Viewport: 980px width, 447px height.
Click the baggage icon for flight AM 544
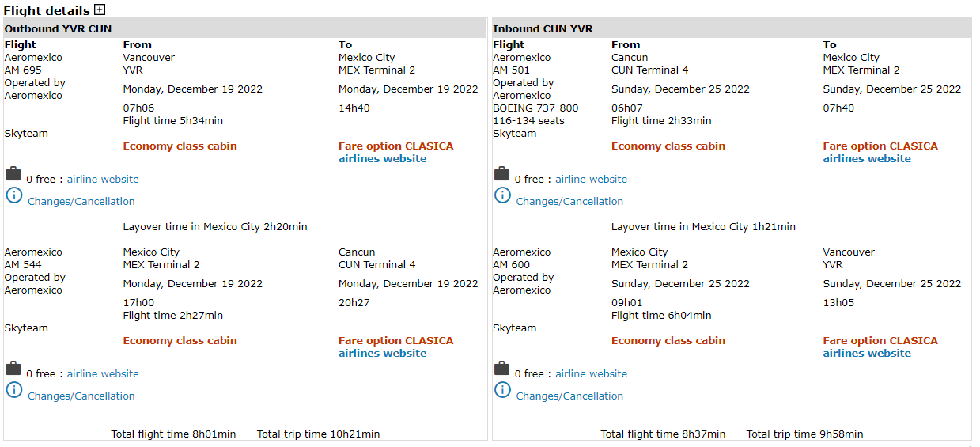pyautogui.click(x=13, y=369)
